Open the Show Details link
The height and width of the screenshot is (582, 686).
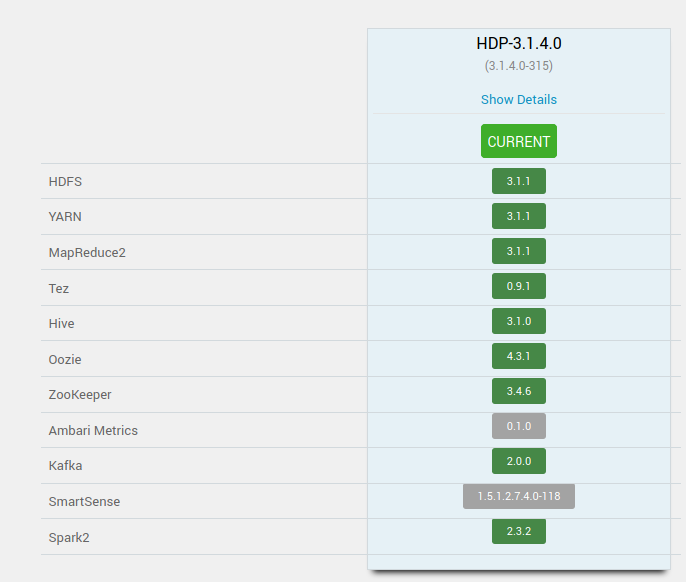tap(519, 100)
